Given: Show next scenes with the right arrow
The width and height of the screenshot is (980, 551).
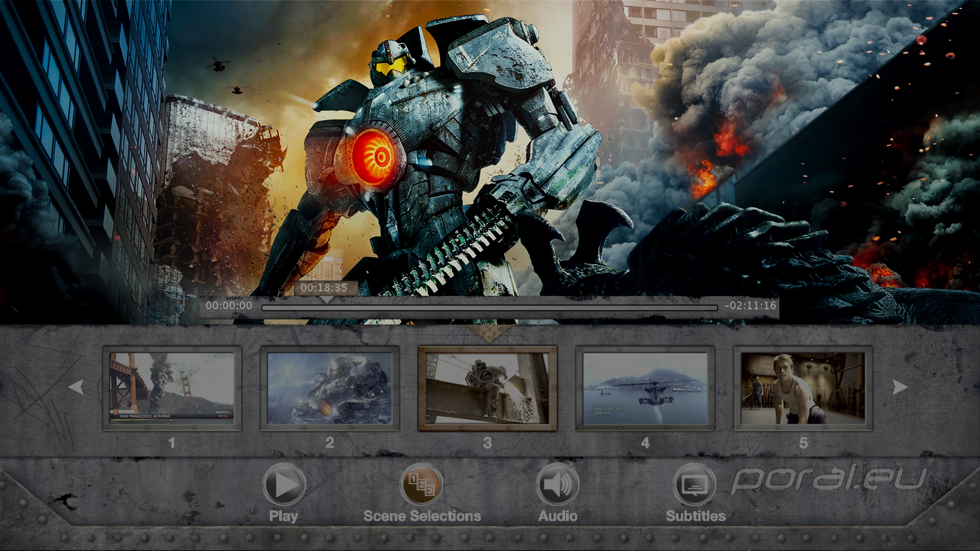Looking at the screenshot, I should tap(900, 387).
